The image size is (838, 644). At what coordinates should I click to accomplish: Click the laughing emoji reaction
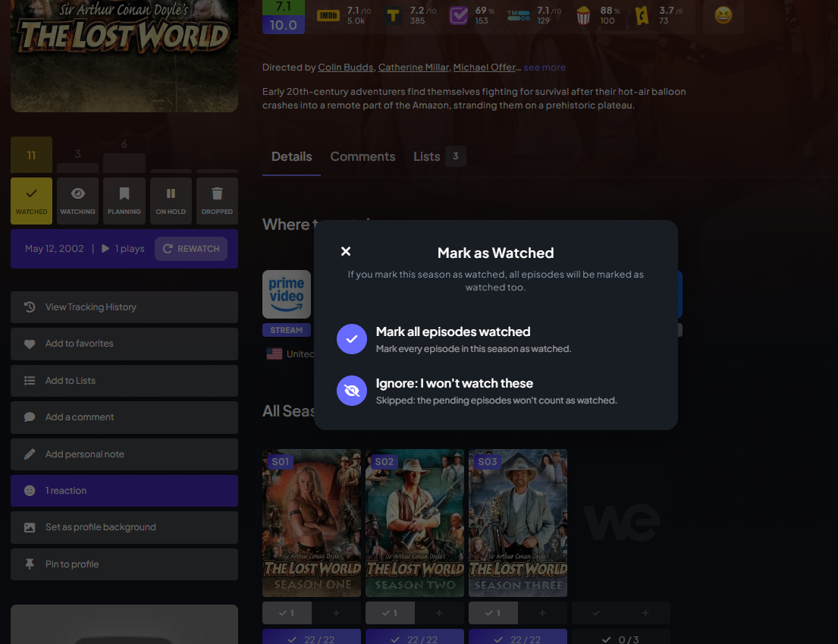(x=723, y=15)
